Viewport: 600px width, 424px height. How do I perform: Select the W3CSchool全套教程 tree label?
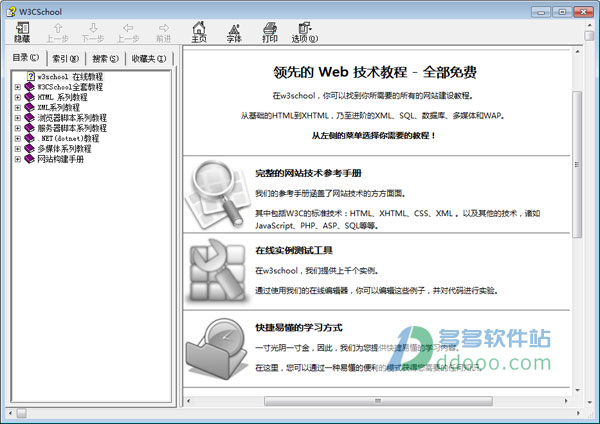click(70, 87)
